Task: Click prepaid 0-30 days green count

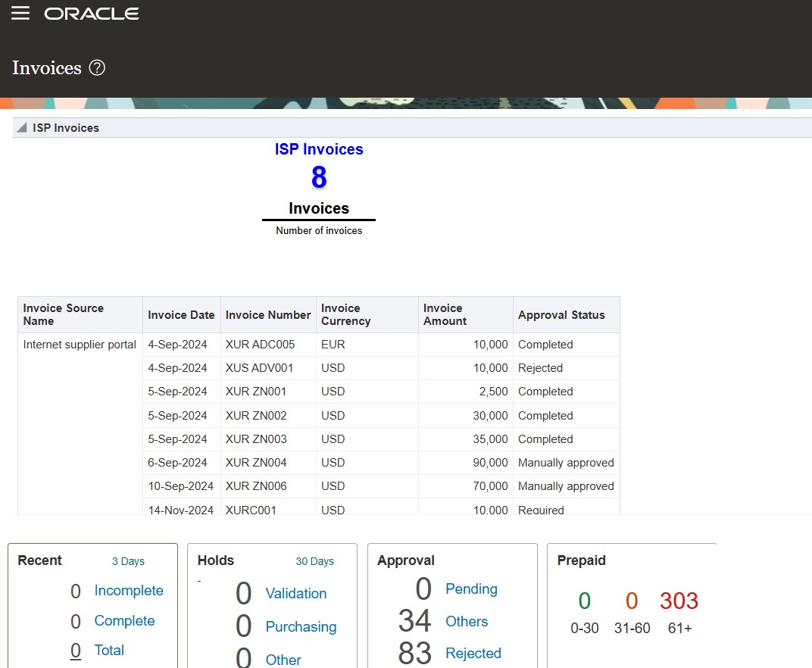Action: 584,601
